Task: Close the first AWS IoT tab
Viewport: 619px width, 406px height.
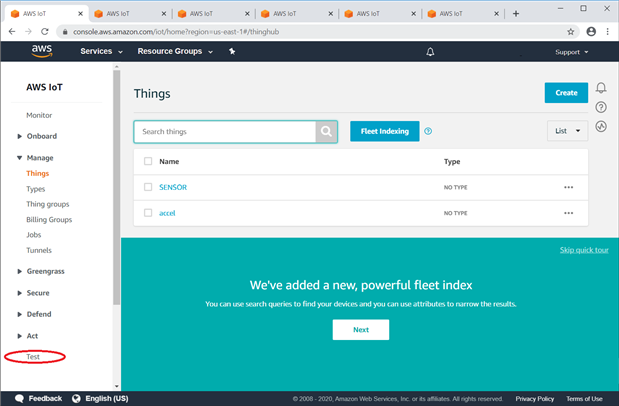Action: (81, 13)
